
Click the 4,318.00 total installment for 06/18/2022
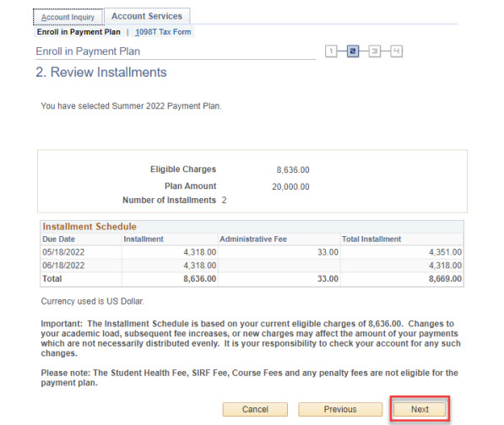(445, 266)
